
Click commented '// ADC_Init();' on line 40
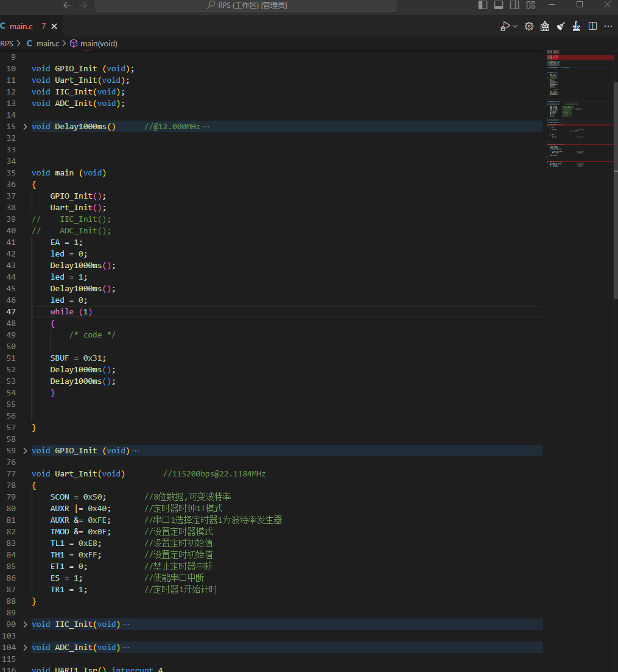[x=71, y=230]
